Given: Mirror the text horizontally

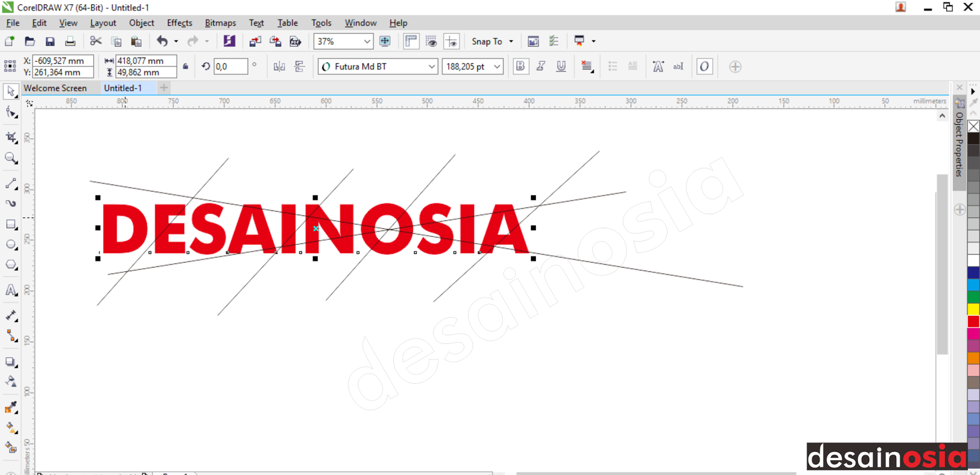Looking at the screenshot, I should click(279, 66).
